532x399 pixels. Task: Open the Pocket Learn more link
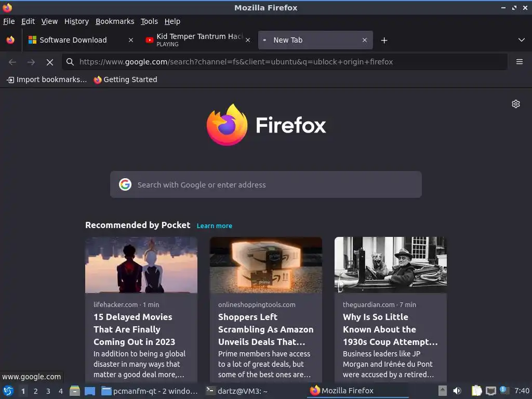click(x=215, y=225)
